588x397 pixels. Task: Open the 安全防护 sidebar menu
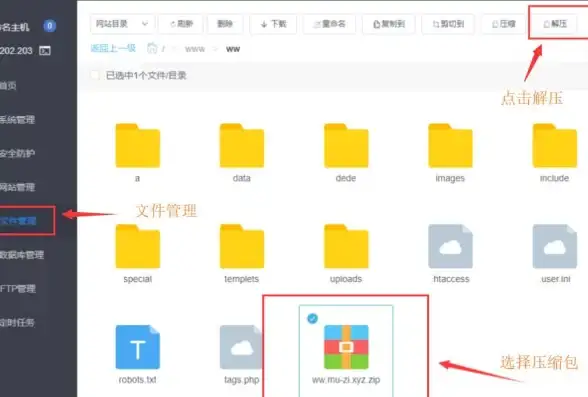pyautogui.click(x=17, y=153)
